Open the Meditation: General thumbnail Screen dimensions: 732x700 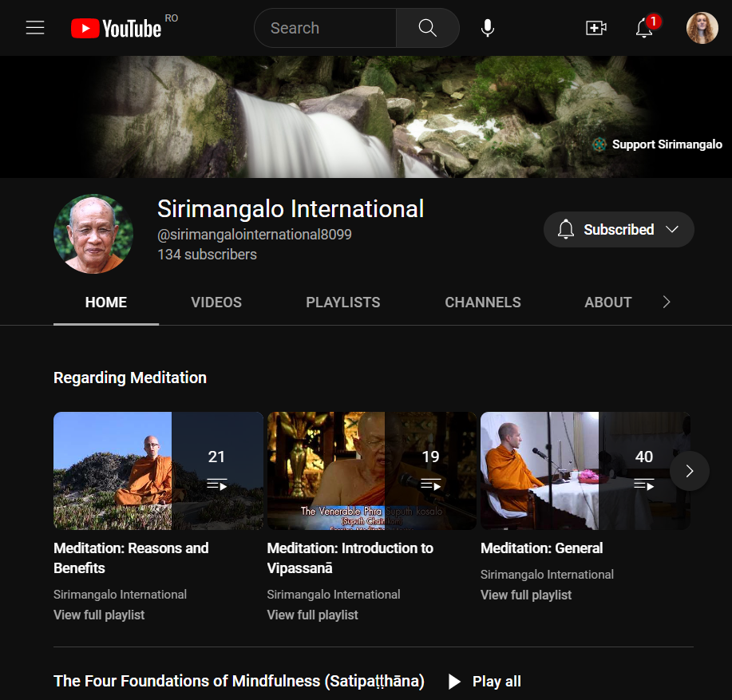click(585, 470)
